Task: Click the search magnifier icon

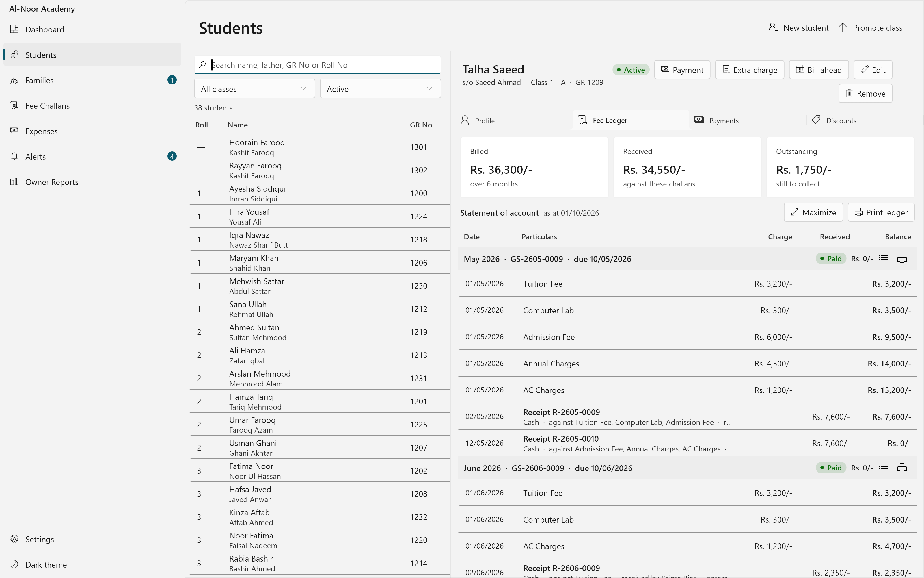Action: pyautogui.click(x=202, y=65)
